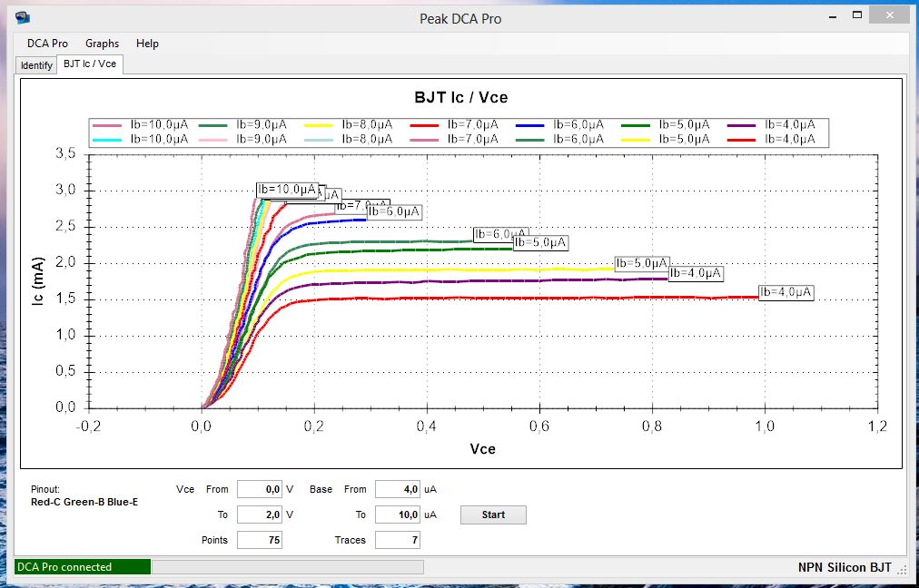Click the second-row red Ib=4,0µA legend entry
The height and width of the screenshot is (588, 919).
771,140
